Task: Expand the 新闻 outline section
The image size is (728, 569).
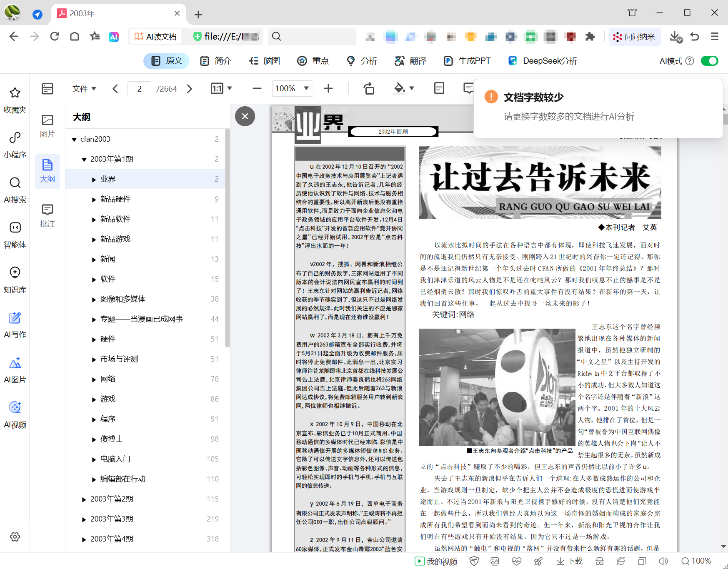Action: click(x=93, y=259)
